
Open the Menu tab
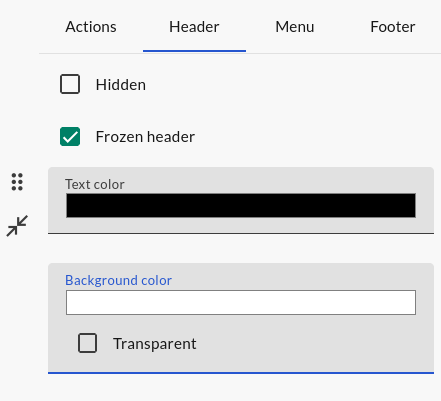295,27
